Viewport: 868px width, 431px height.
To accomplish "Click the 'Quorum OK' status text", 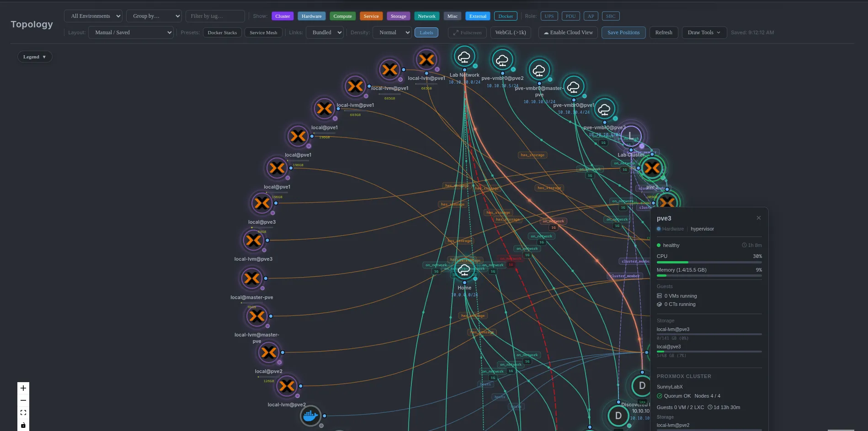I will (677, 396).
